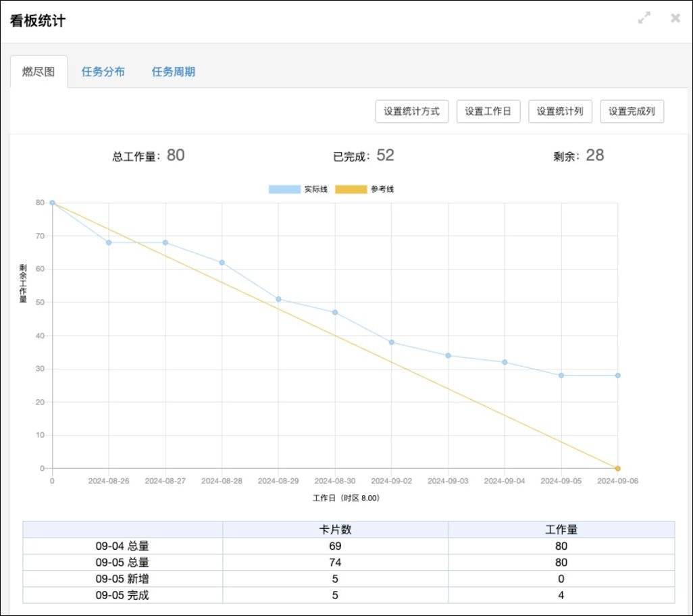Click the actual line point on 2024-08-28
Screen dimensions: 693x616
click(222, 263)
